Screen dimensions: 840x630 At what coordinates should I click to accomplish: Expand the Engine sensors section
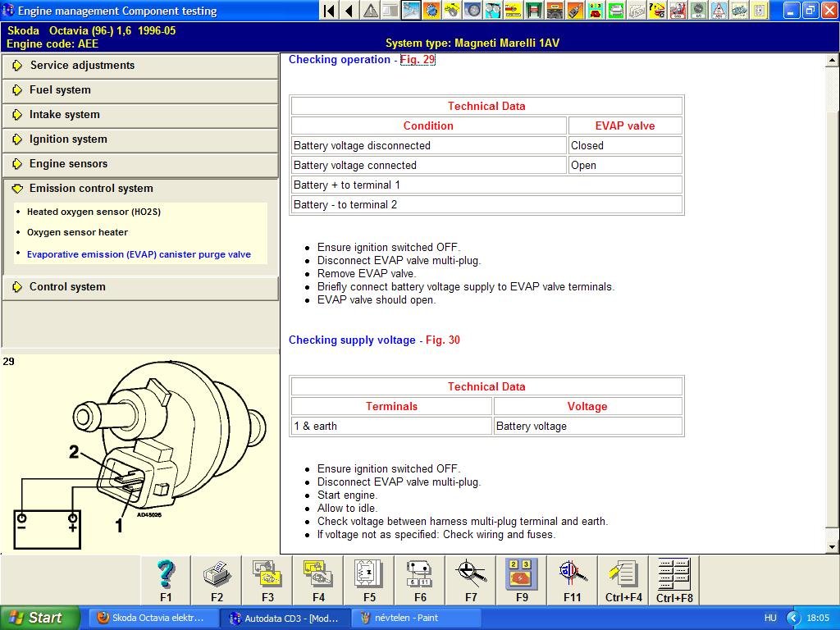(140, 164)
